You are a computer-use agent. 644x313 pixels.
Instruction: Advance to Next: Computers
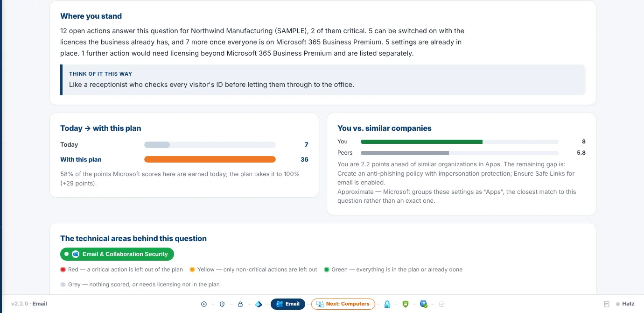pos(343,304)
